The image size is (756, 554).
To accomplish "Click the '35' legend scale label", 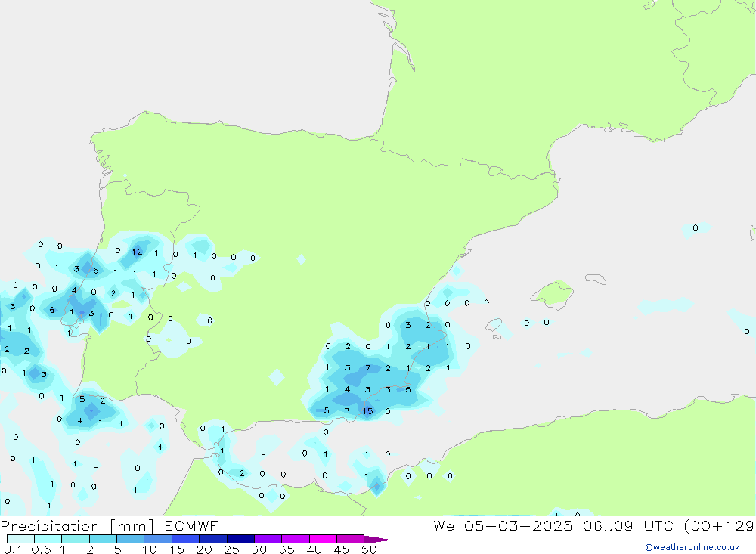I will (x=287, y=549).
